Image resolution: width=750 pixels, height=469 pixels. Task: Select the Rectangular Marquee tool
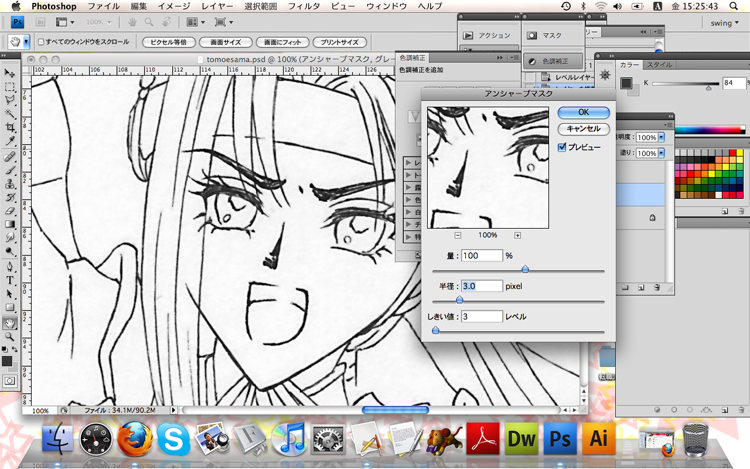pyautogui.click(x=9, y=87)
